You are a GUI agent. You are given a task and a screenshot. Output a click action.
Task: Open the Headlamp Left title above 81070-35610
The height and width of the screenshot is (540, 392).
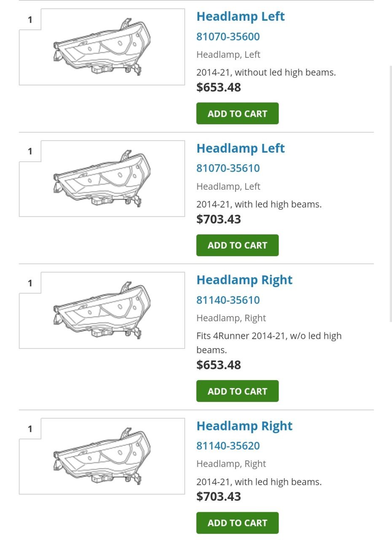[x=241, y=148]
